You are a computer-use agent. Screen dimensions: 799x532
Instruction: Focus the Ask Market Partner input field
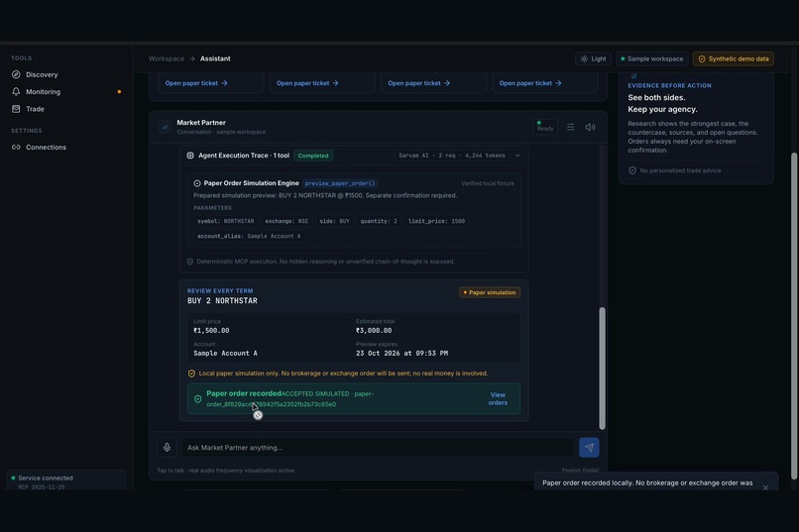[x=378, y=448]
